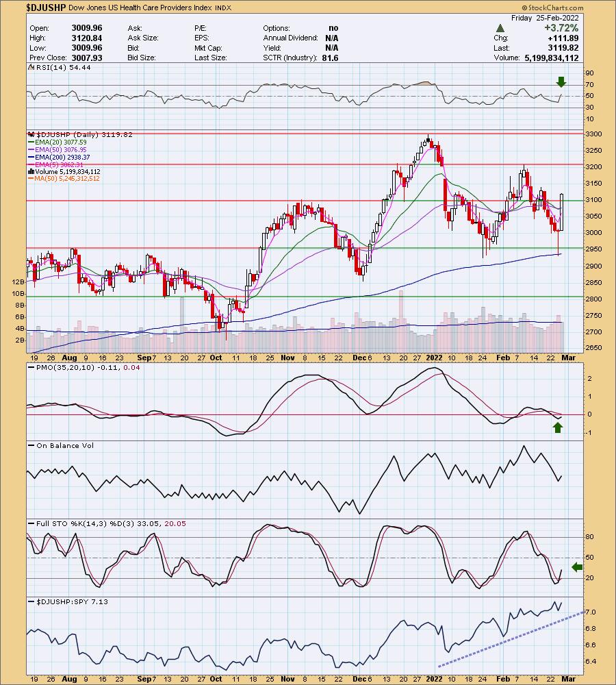Click the 20 level on the Stochastic axis
Image resolution: width=616 pixels, height=685 pixels.
click(x=590, y=578)
